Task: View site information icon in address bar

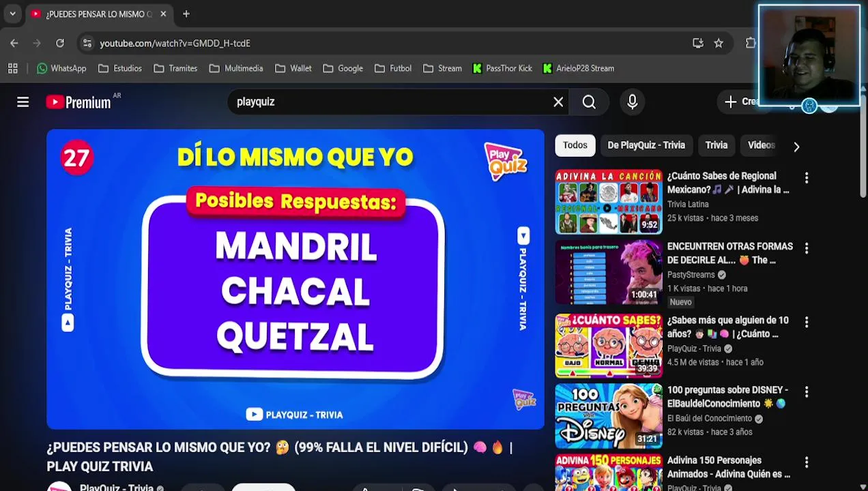Action: [x=87, y=43]
